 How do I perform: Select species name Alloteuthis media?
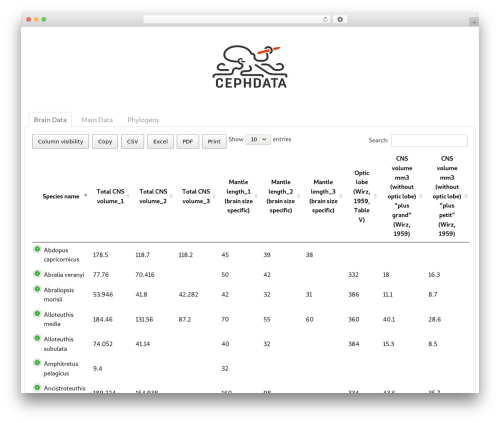[59, 319]
